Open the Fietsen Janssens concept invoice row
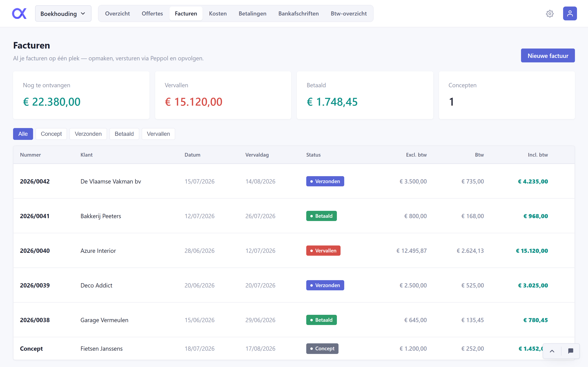 coord(294,349)
